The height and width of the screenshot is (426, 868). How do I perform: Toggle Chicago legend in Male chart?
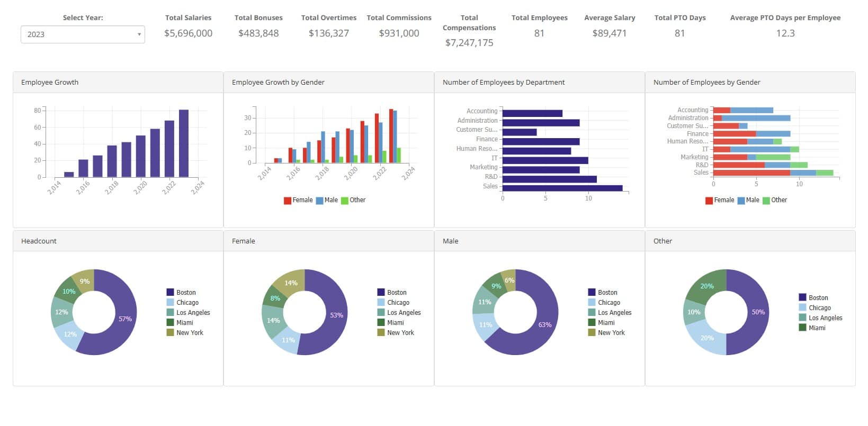(604, 302)
